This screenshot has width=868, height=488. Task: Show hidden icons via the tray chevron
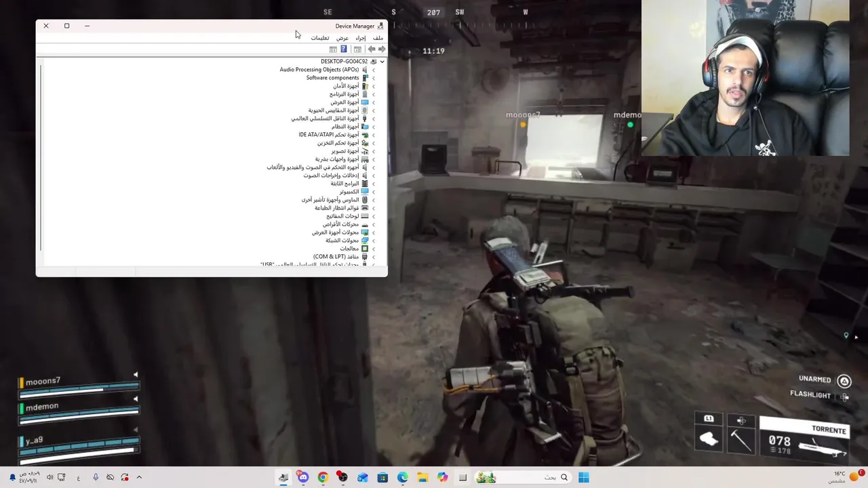(139, 477)
